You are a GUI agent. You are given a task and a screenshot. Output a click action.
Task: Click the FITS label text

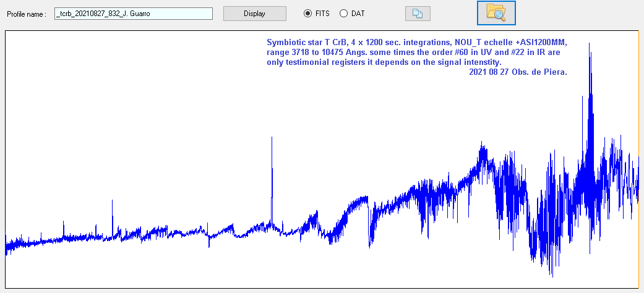click(322, 14)
